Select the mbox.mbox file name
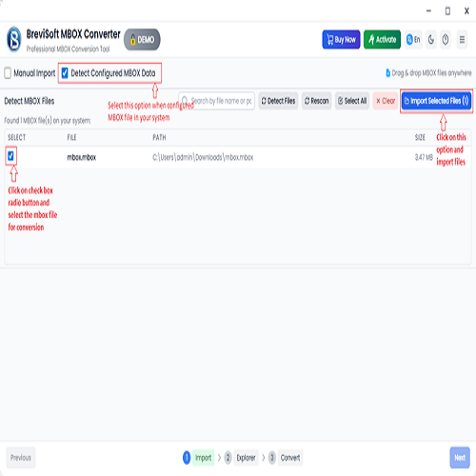 82,157
